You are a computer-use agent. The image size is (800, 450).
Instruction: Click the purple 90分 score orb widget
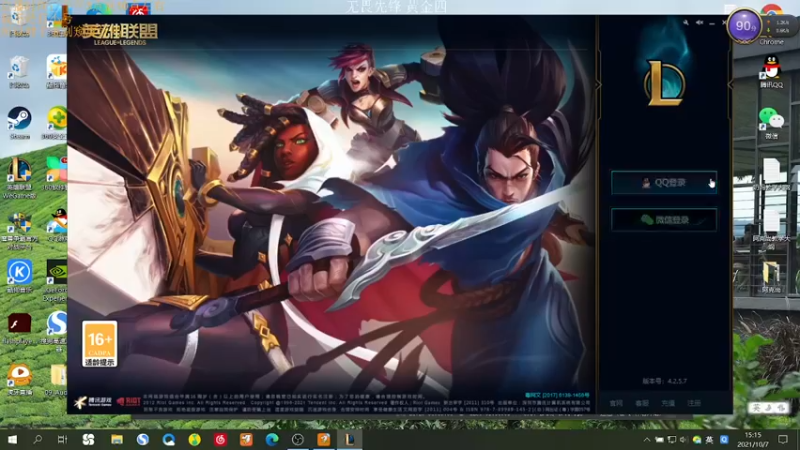pyautogui.click(x=744, y=26)
